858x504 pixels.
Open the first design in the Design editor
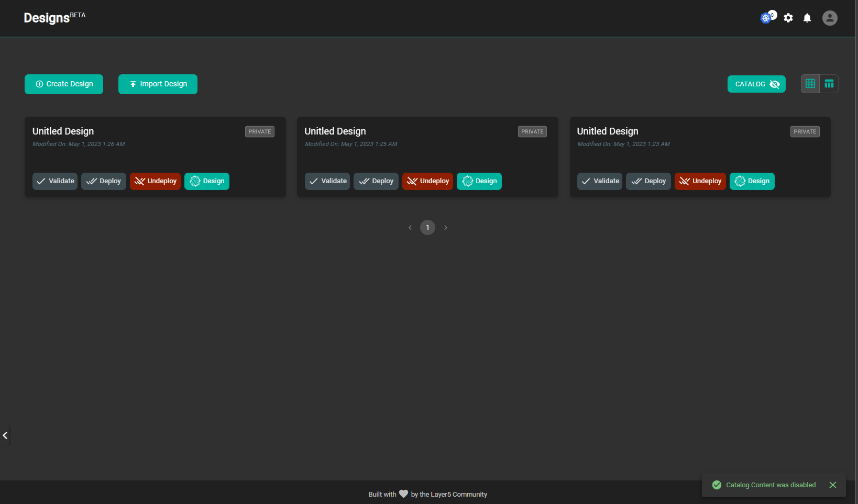click(207, 181)
